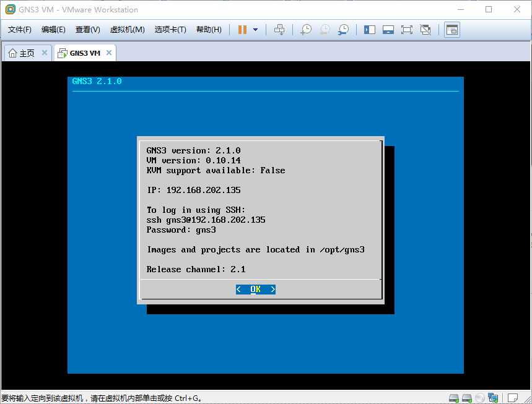Close the GNS3 VM tab
Image resolution: width=532 pixels, height=404 pixels.
(x=109, y=53)
